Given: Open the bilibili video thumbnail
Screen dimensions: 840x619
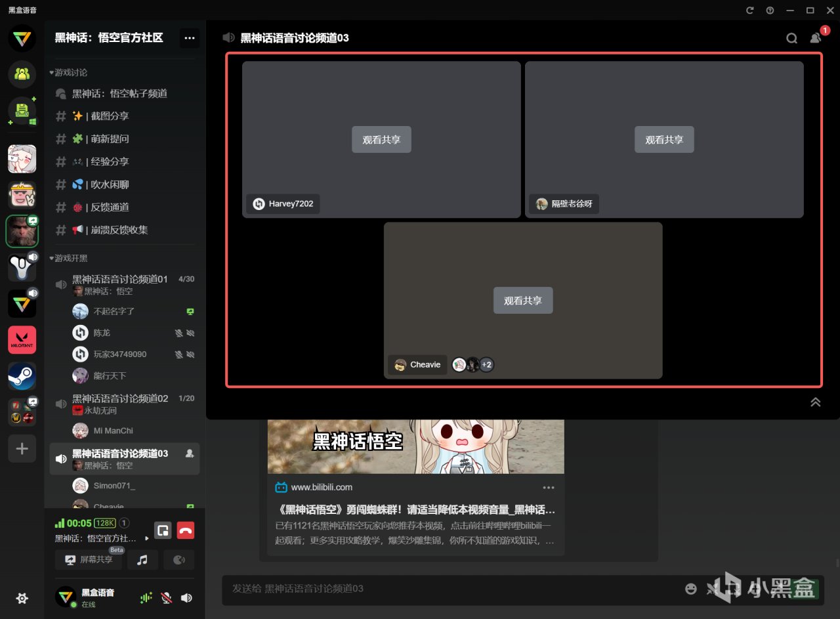Looking at the screenshot, I should point(416,446).
